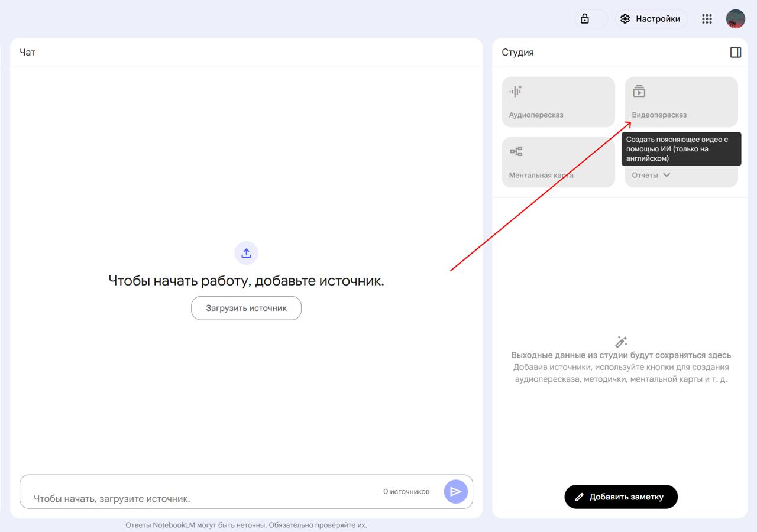Click the Студия panel heading
Screen dimensions: 757x532
[x=517, y=53]
